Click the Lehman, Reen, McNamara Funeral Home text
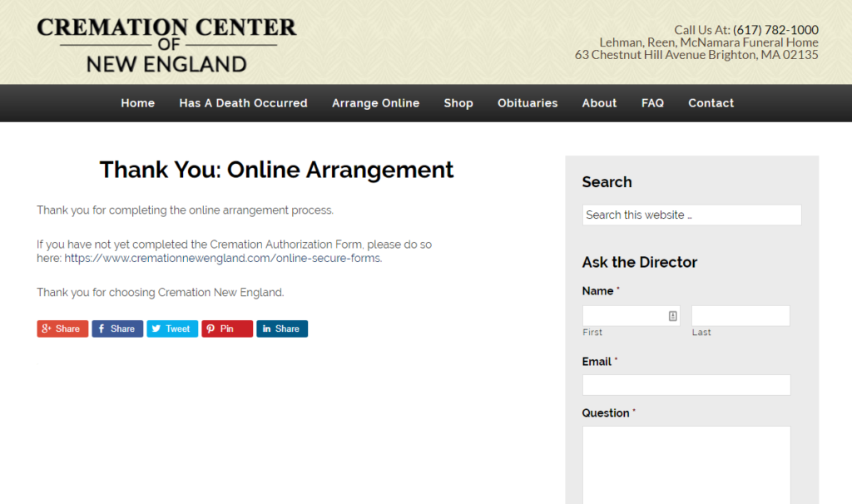The width and height of the screenshot is (852, 504). [709, 42]
